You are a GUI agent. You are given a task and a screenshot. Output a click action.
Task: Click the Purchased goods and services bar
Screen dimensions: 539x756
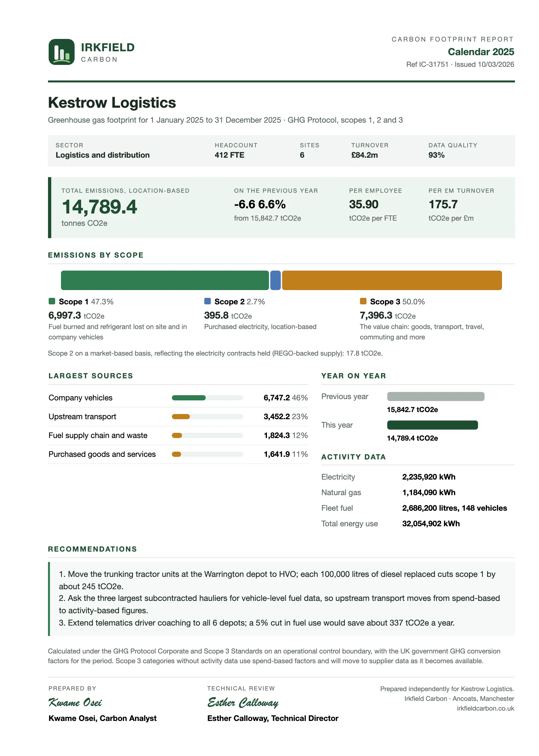click(x=208, y=454)
